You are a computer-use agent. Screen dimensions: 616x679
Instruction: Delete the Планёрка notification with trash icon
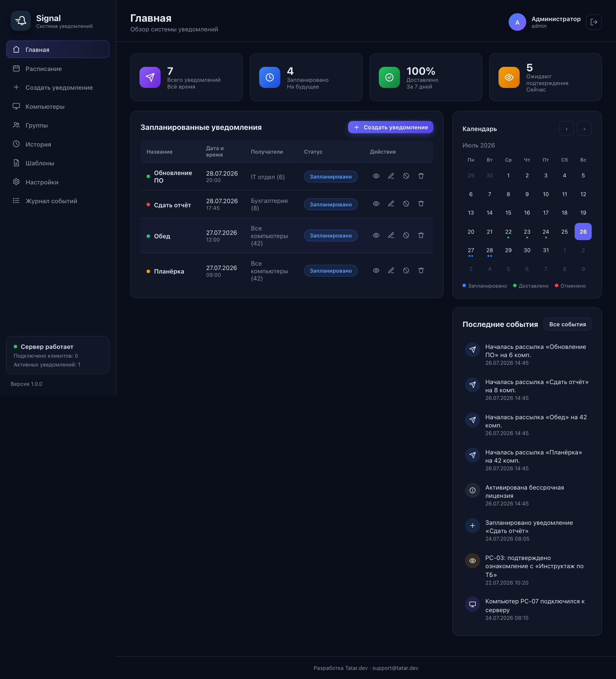(x=421, y=270)
